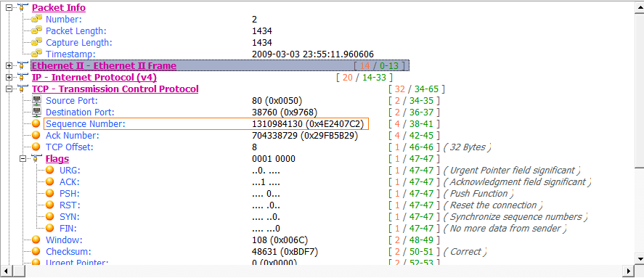Screen dimensions: 644x278
Task: Select the Flags heading
Action: tap(57, 158)
